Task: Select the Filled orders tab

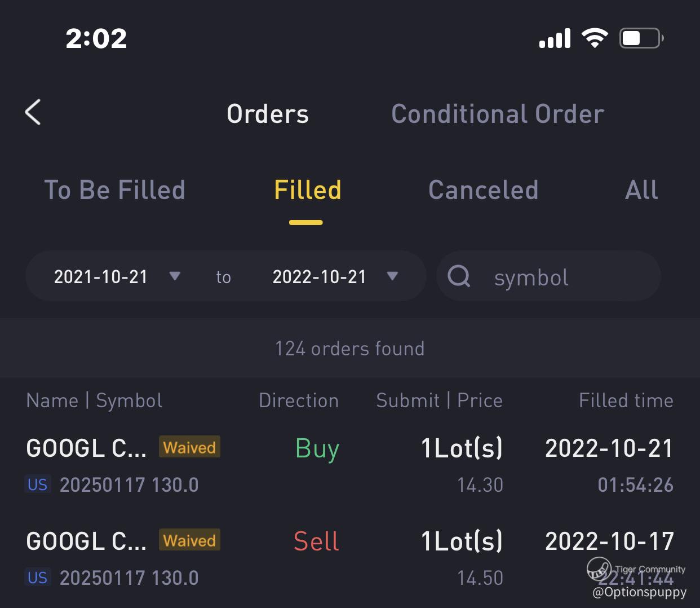Action: click(307, 190)
